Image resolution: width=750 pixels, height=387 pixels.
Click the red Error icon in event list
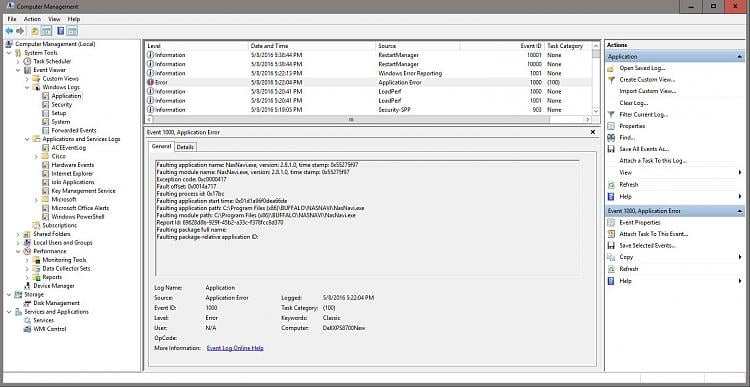coord(151,82)
